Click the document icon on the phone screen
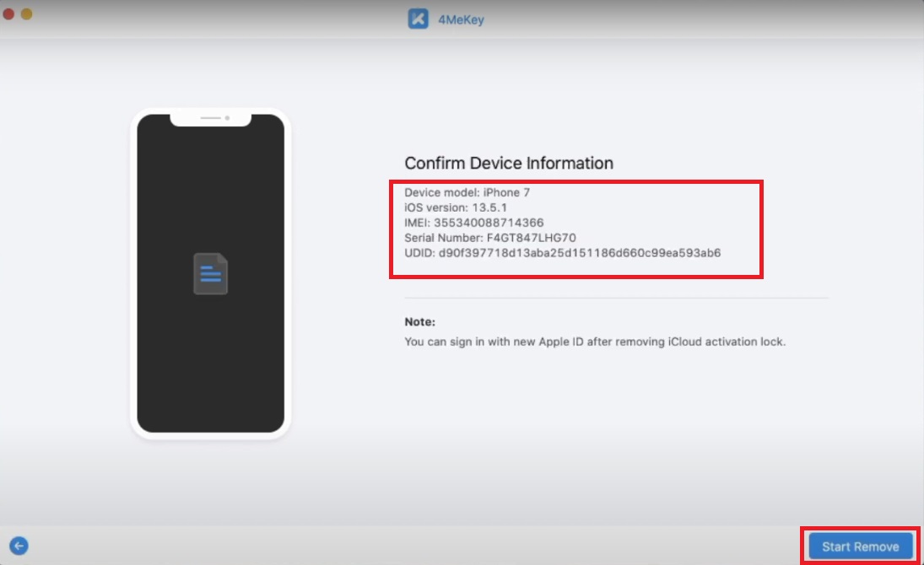This screenshot has height=565, width=924. click(211, 273)
